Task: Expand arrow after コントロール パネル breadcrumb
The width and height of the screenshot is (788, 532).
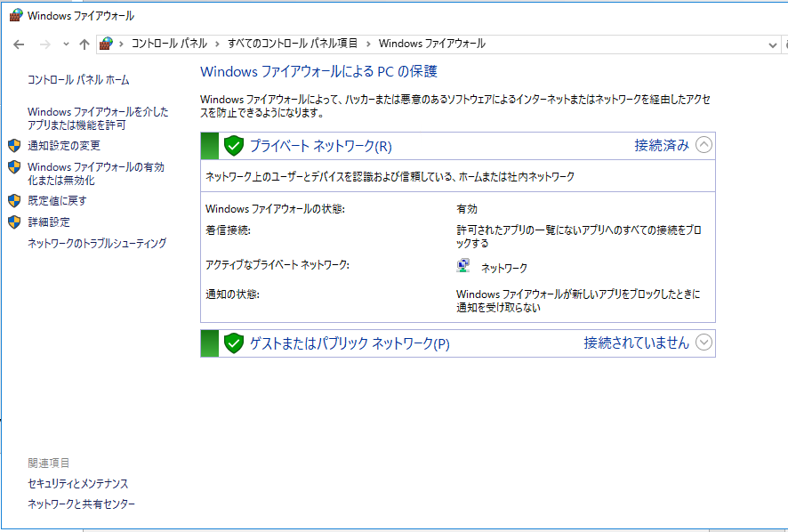Action: tap(217, 44)
